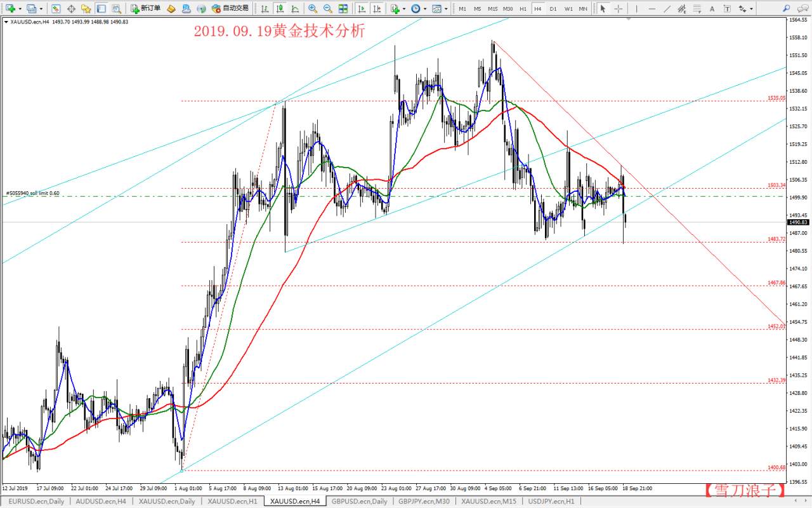This screenshot has width=812, height=508.
Task: Click the profiles icon
Action: [31, 9]
